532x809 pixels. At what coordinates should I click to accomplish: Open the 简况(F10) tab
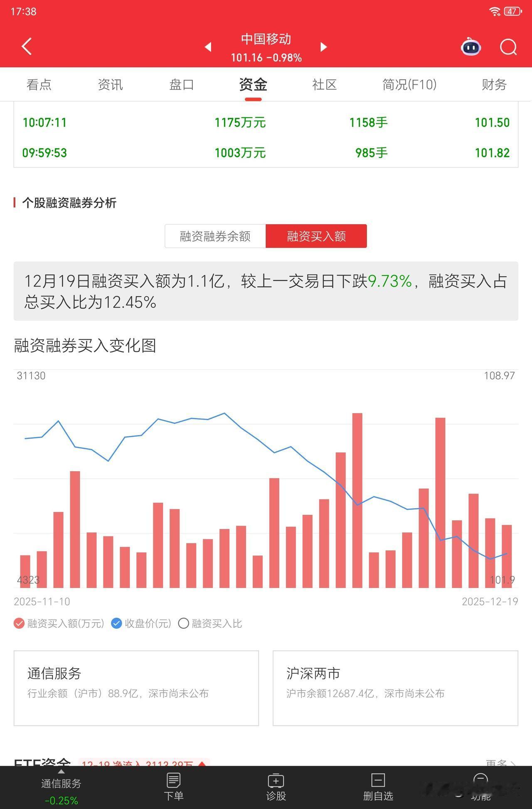point(409,84)
